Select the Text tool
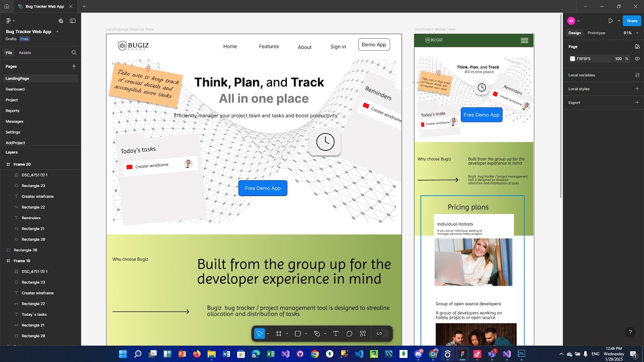 pyautogui.click(x=336, y=334)
